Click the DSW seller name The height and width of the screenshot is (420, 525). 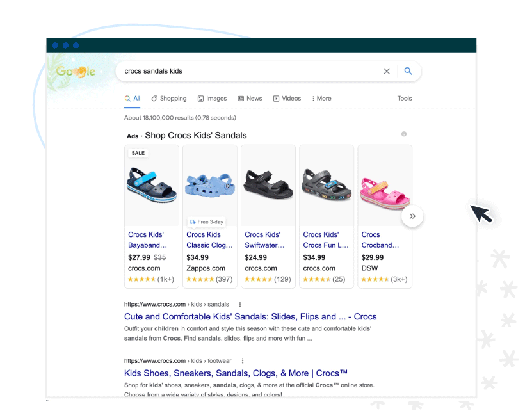[x=369, y=268]
